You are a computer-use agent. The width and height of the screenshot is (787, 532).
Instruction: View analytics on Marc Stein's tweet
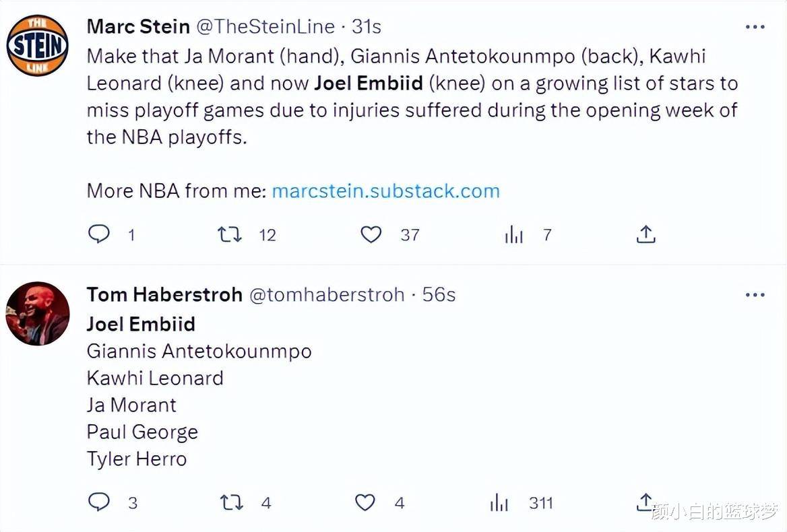coord(513,234)
